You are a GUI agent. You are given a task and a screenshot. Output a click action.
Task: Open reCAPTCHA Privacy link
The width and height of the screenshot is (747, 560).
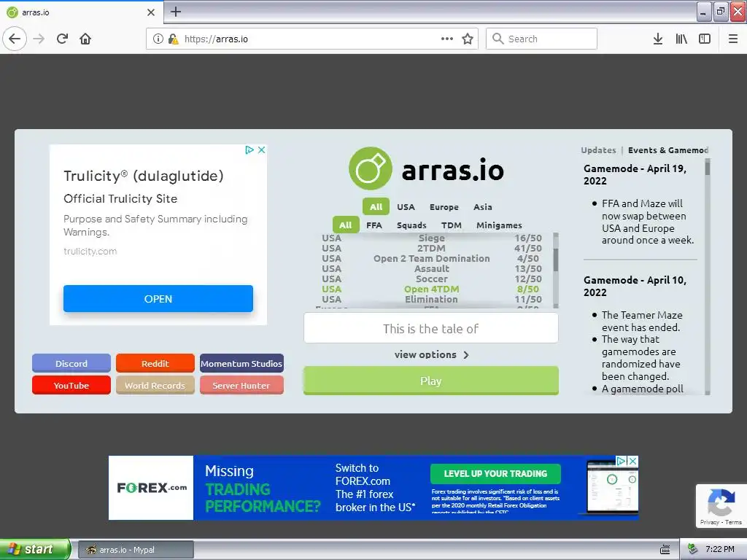coord(709,522)
